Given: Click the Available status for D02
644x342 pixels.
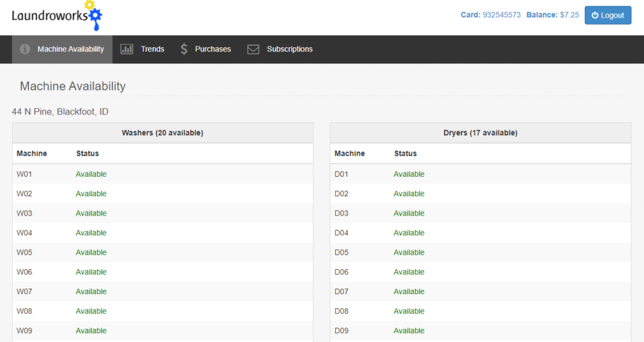Looking at the screenshot, I should tap(409, 194).
